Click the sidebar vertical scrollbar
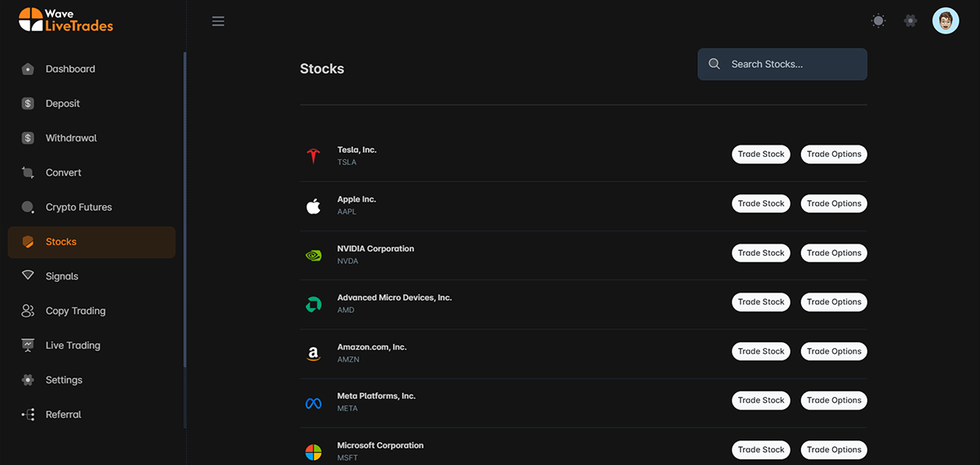The image size is (980, 465). [185, 237]
